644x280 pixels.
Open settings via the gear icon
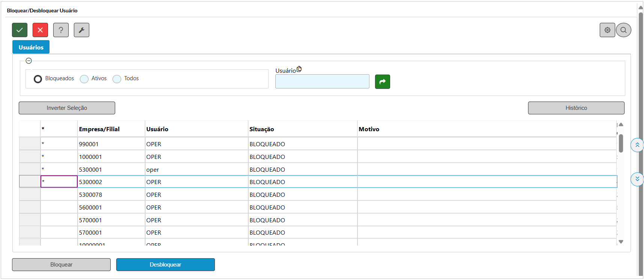tap(607, 30)
